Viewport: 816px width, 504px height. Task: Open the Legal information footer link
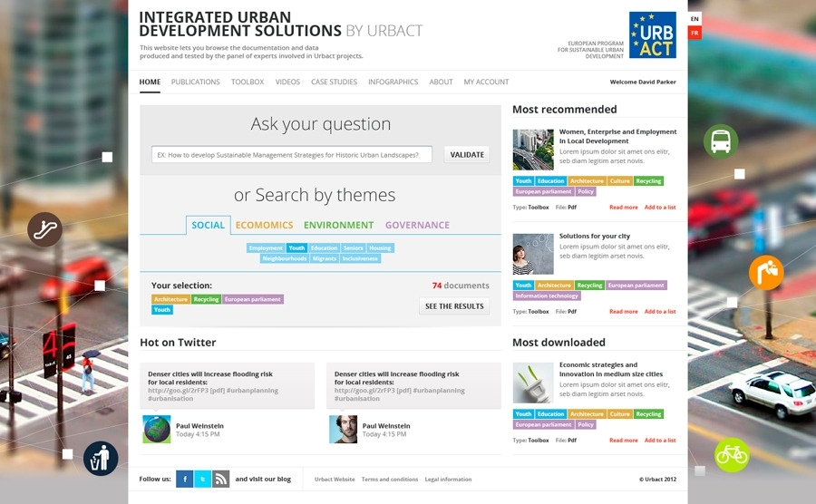tap(448, 479)
